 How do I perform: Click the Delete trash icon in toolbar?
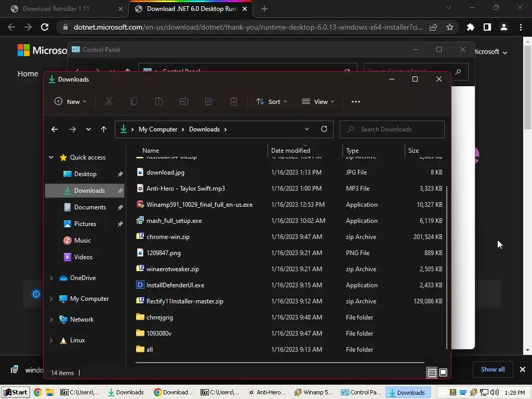[234, 101]
